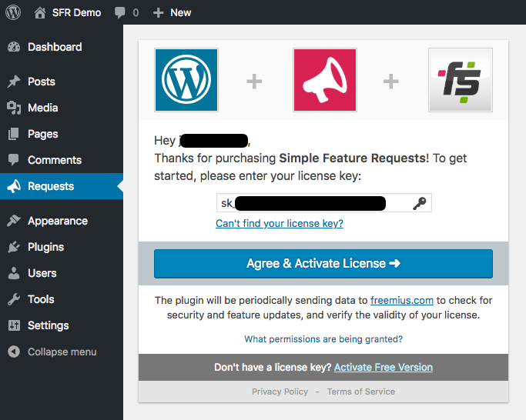The height and width of the screenshot is (420, 526).
Task: Click Can't find your license key link
Action: pos(280,223)
